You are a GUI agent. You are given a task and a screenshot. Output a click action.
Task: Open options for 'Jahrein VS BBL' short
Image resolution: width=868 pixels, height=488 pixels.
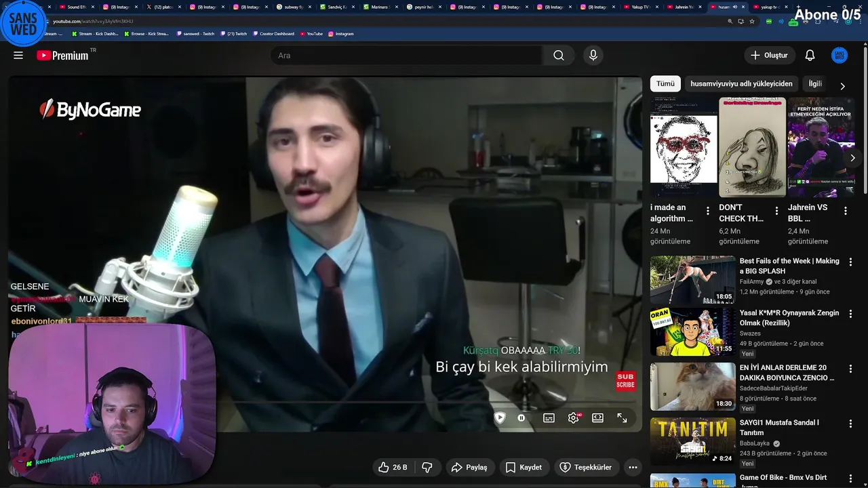845,211
